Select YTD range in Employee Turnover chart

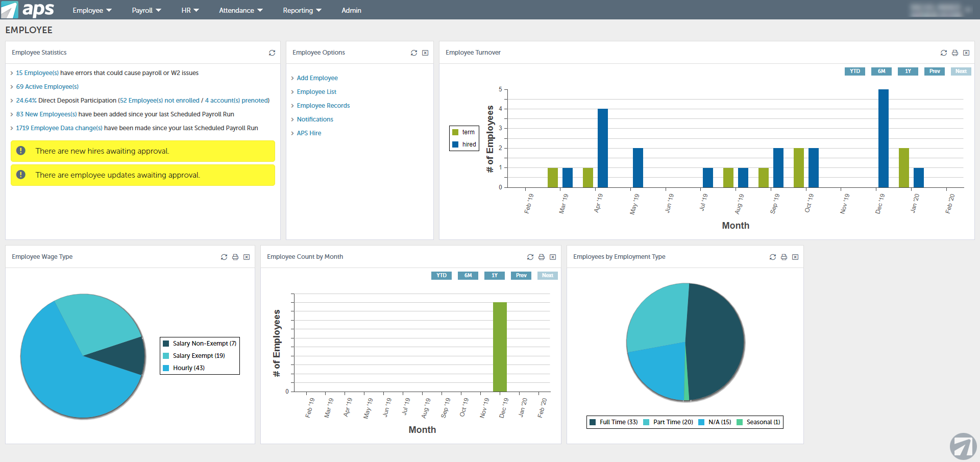[x=854, y=71]
